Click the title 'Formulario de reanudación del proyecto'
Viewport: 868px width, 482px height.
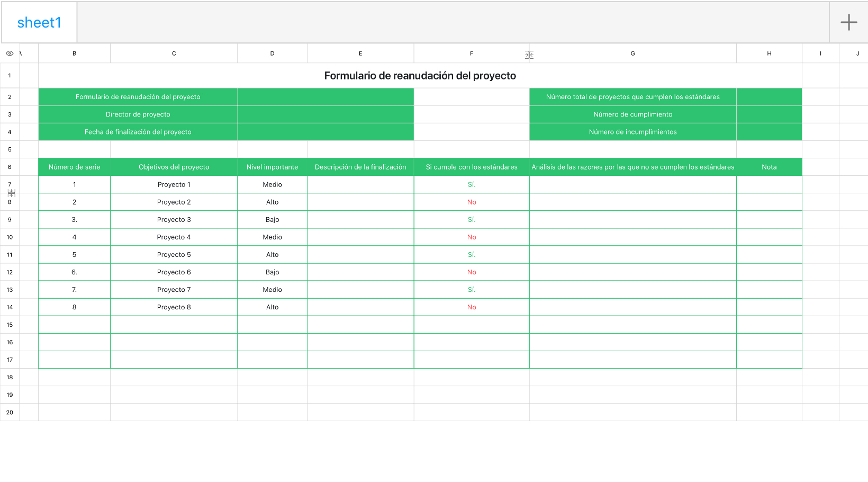[420, 76]
